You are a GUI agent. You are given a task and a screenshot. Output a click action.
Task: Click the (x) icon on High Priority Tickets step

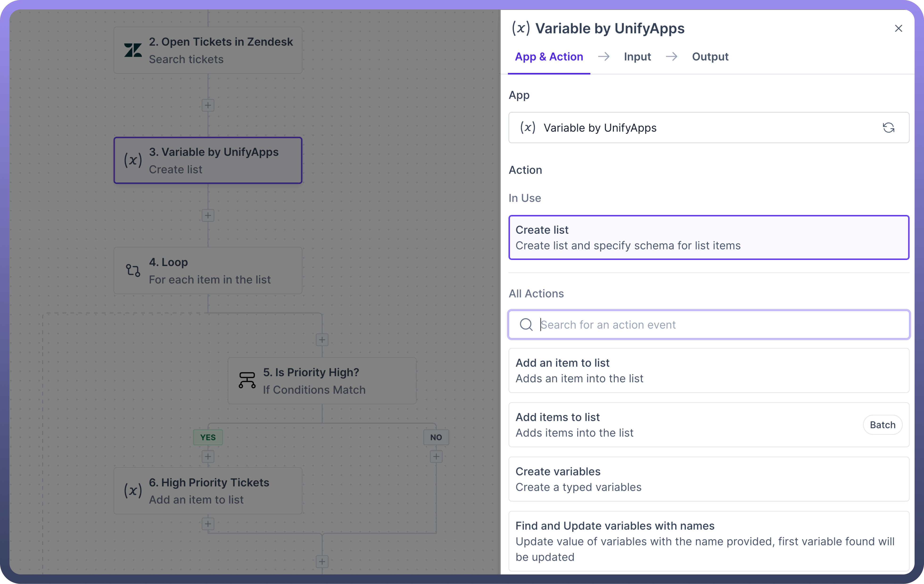click(133, 490)
